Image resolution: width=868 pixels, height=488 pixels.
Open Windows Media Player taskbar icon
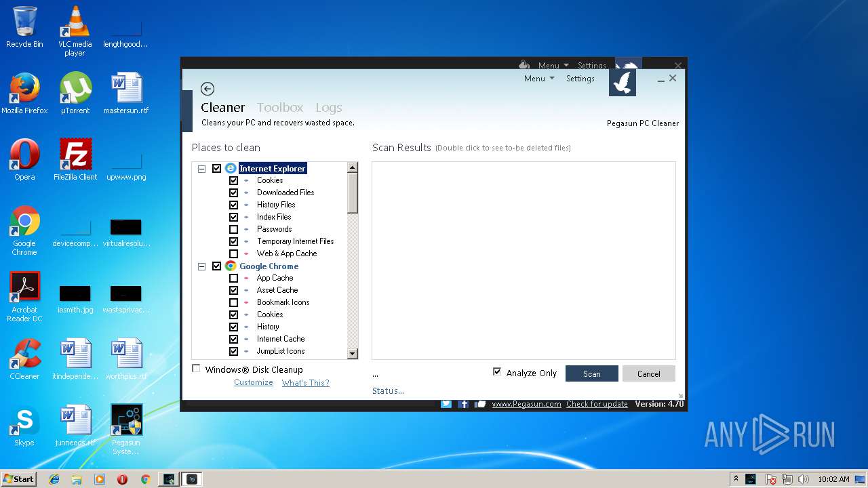[x=100, y=479]
